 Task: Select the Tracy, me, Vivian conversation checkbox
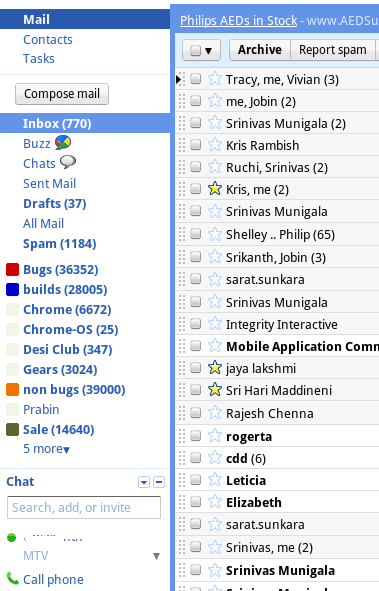coord(195,78)
